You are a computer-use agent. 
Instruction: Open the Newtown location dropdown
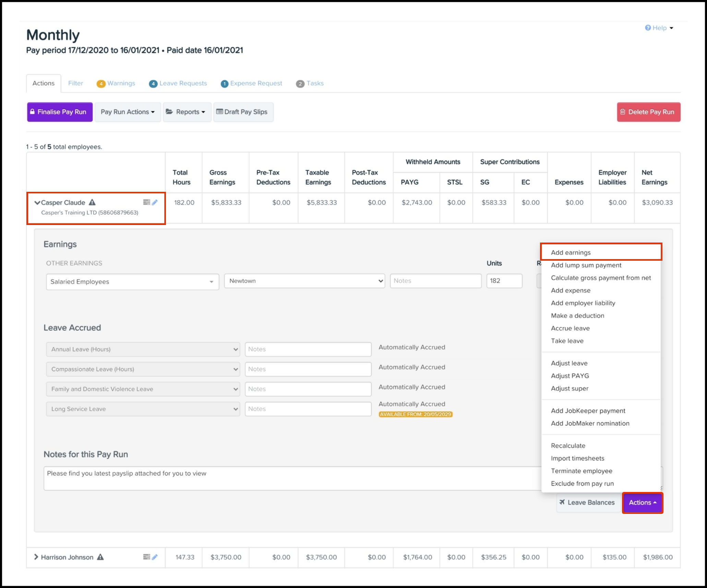point(304,281)
